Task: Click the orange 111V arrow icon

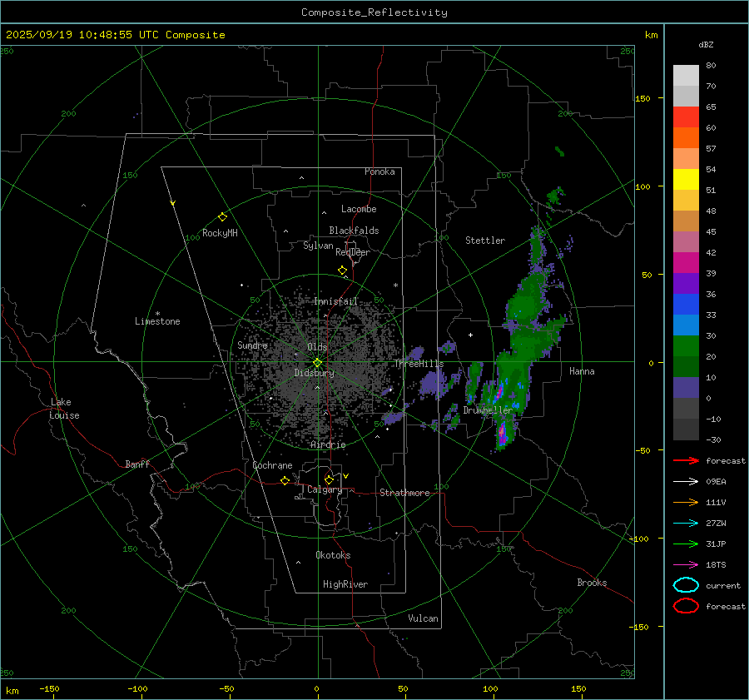Action: (x=686, y=502)
